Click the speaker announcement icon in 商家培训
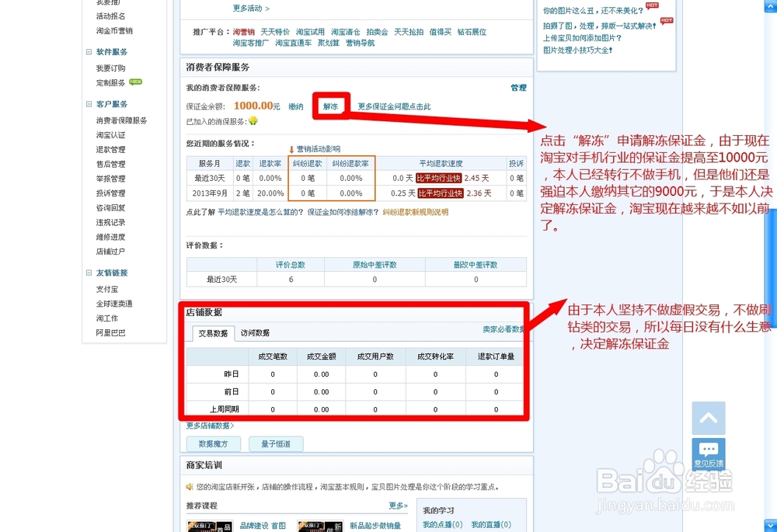Viewport: 777px width, 532px height. [x=190, y=487]
